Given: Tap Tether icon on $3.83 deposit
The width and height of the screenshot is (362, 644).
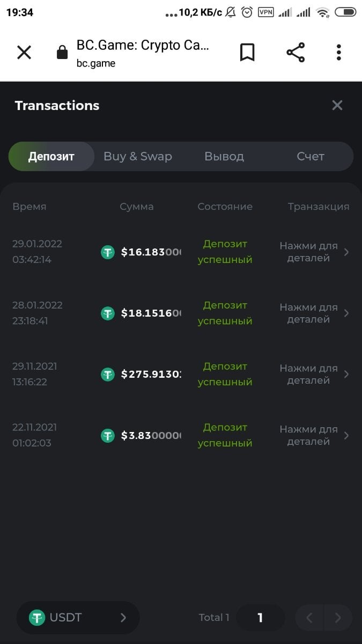Looking at the screenshot, I should pyautogui.click(x=108, y=436).
